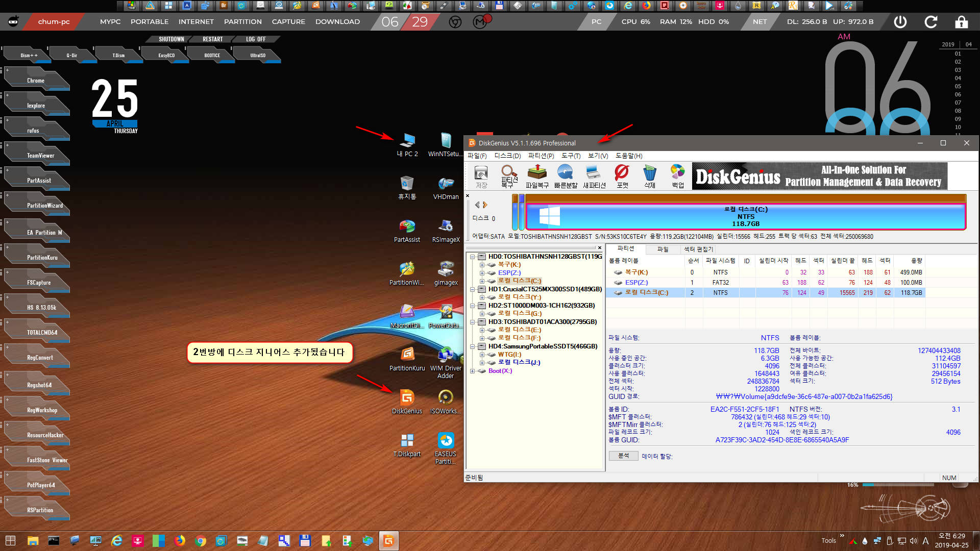980x551 pixels.
Task: Click the Delete (삭제) trash icon
Action: tap(650, 177)
